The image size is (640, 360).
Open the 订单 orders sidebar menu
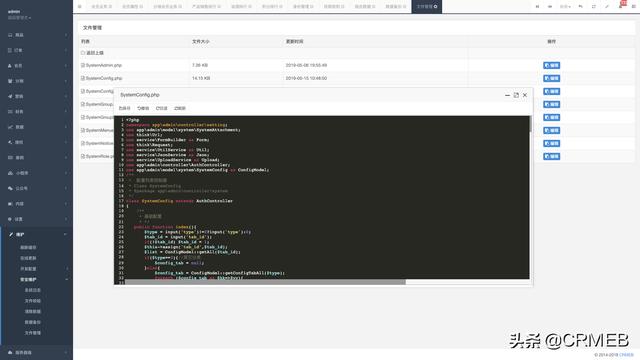(37, 50)
